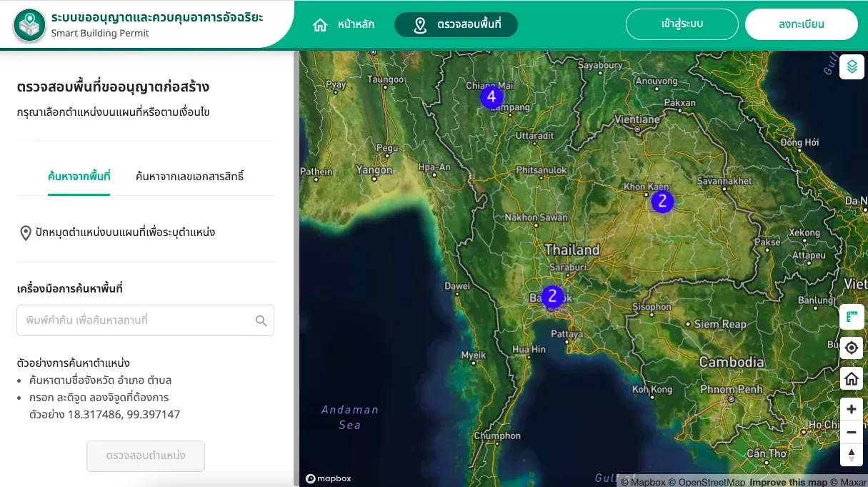
Task: Select the map measure ruler tool
Action: (x=852, y=316)
